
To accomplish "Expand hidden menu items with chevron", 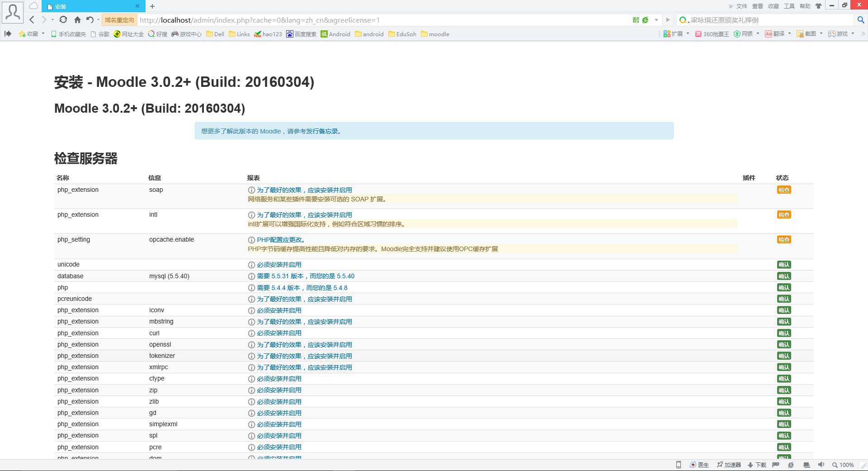I will [x=730, y=6].
